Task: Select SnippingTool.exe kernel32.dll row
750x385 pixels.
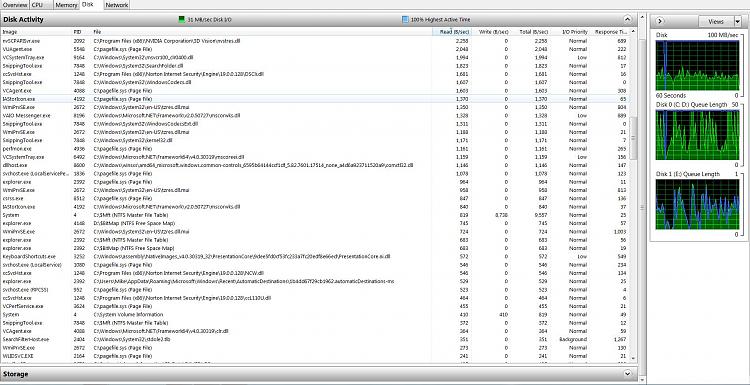Action: pyautogui.click(x=315, y=140)
